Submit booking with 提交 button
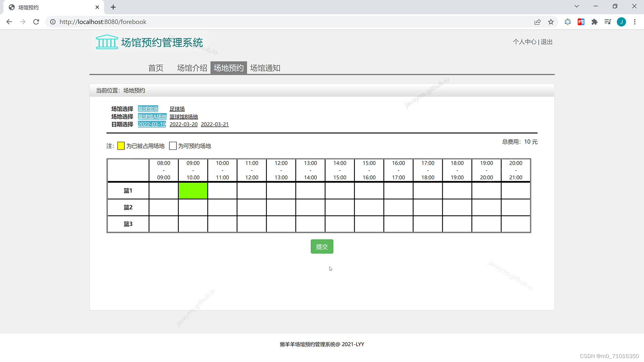This screenshot has width=644, height=362. tap(322, 247)
